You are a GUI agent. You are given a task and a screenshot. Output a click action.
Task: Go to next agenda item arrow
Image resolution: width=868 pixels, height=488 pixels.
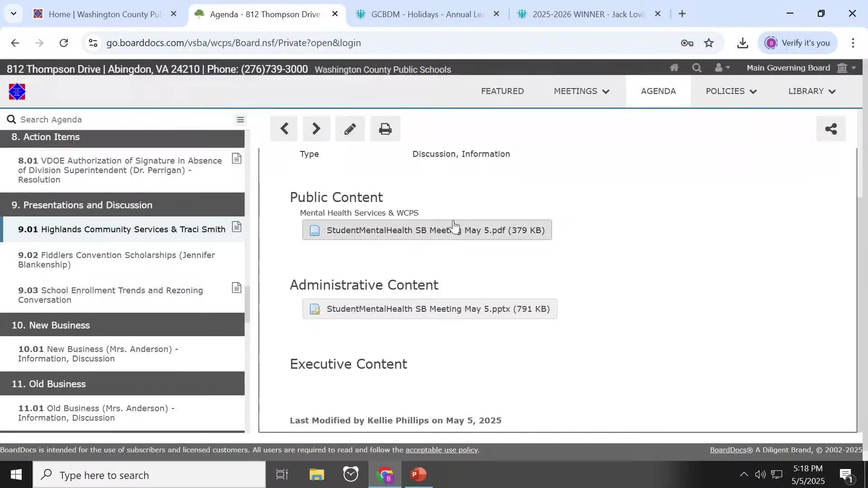(x=316, y=129)
